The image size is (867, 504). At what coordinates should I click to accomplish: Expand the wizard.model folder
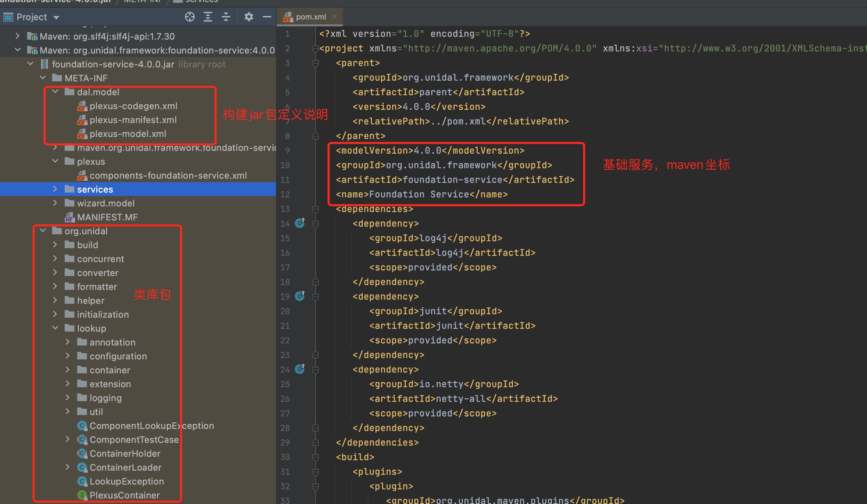tap(55, 203)
